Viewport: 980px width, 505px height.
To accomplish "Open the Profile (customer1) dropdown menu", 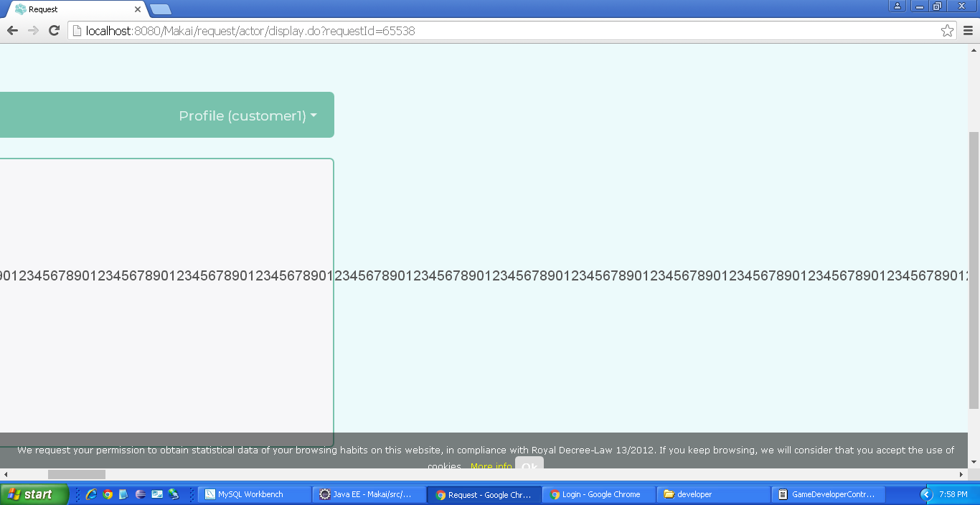I will pyautogui.click(x=248, y=115).
